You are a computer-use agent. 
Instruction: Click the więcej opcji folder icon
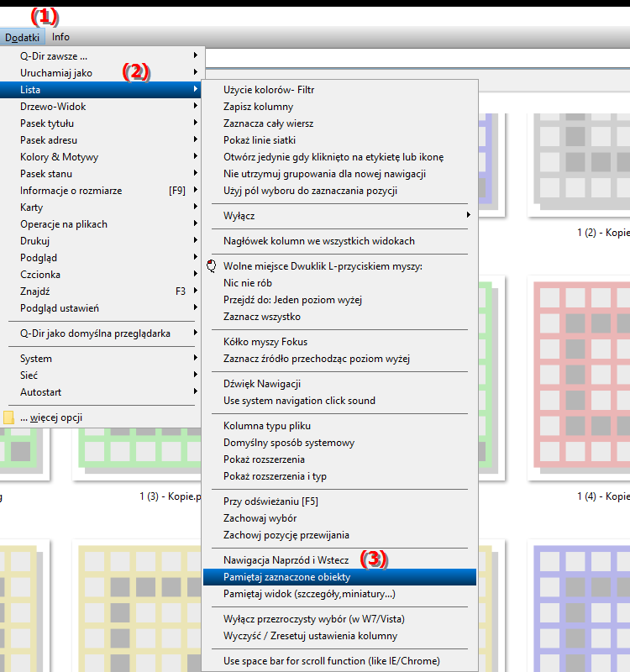coord(8,417)
